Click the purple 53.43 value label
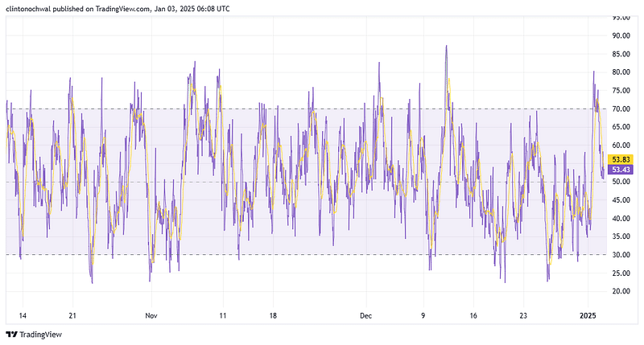Viewport: 644px width, 345px height. click(x=621, y=170)
